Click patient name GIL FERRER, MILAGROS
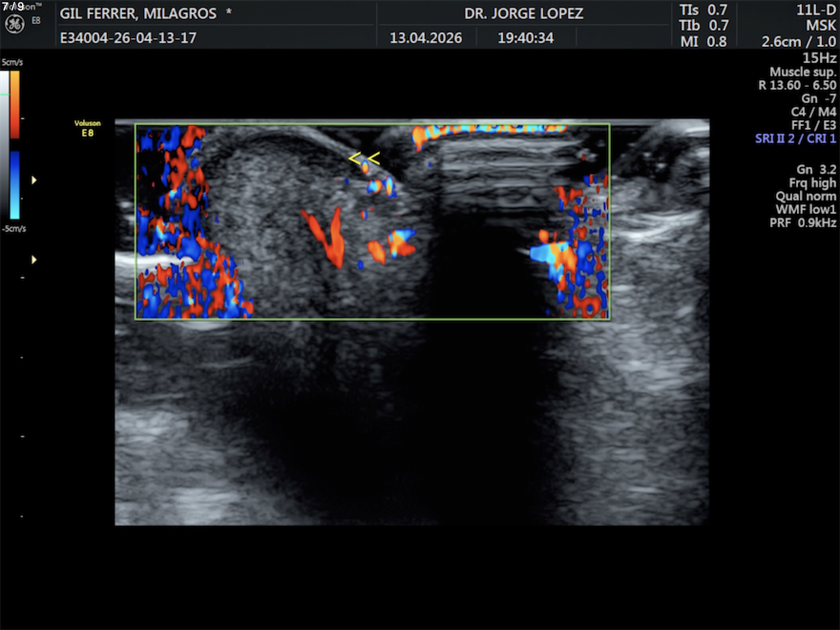Image resolution: width=840 pixels, height=630 pixels. [x=138, y=13]
